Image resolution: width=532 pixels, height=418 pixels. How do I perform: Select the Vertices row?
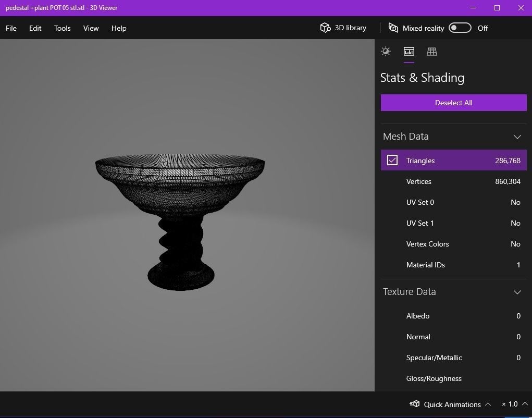pyautogui.click(x=454, y=181)
